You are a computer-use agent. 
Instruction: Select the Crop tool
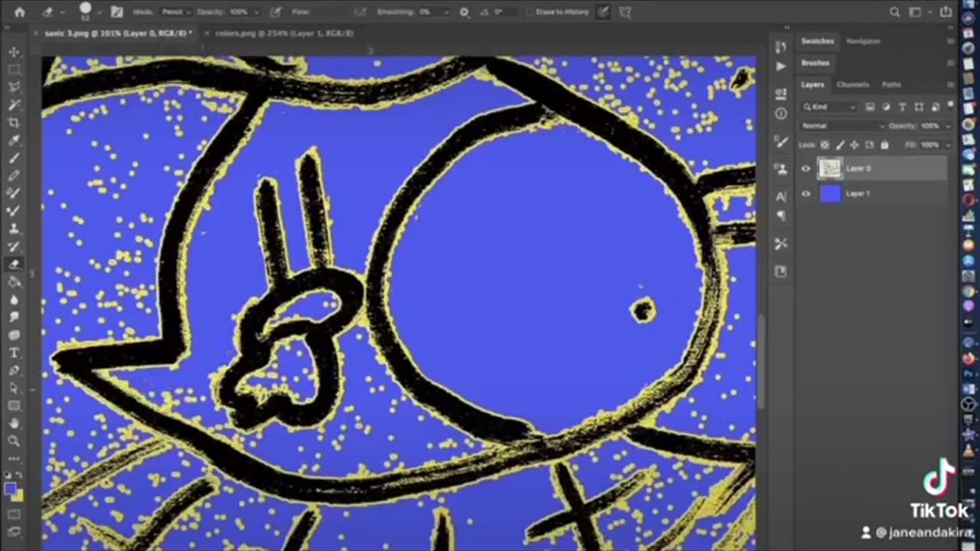click(x=14, y=122)
